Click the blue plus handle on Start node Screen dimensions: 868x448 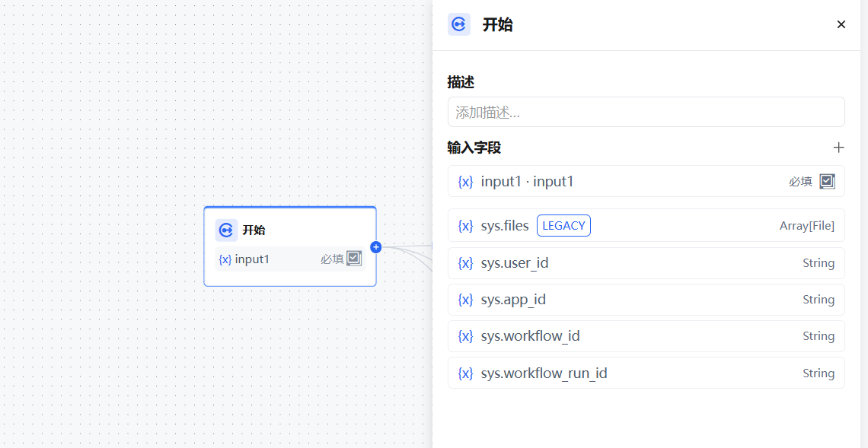coord(375,247)
